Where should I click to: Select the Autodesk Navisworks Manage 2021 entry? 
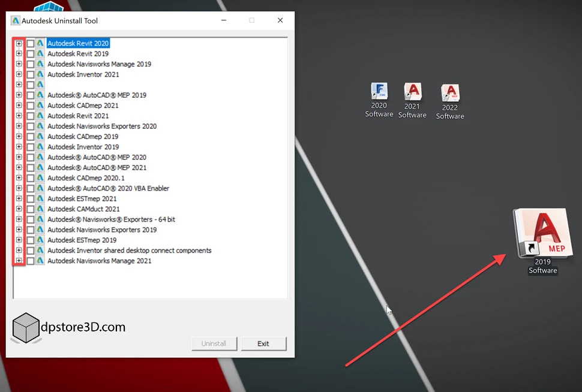tap(100, 261)
